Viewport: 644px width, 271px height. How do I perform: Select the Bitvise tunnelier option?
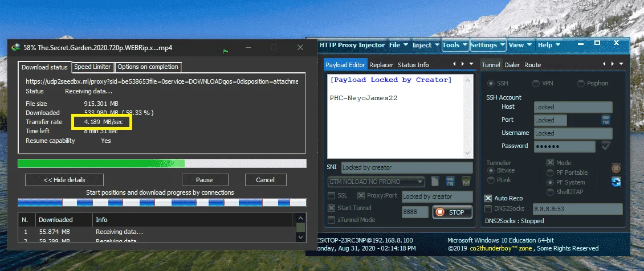490,170
